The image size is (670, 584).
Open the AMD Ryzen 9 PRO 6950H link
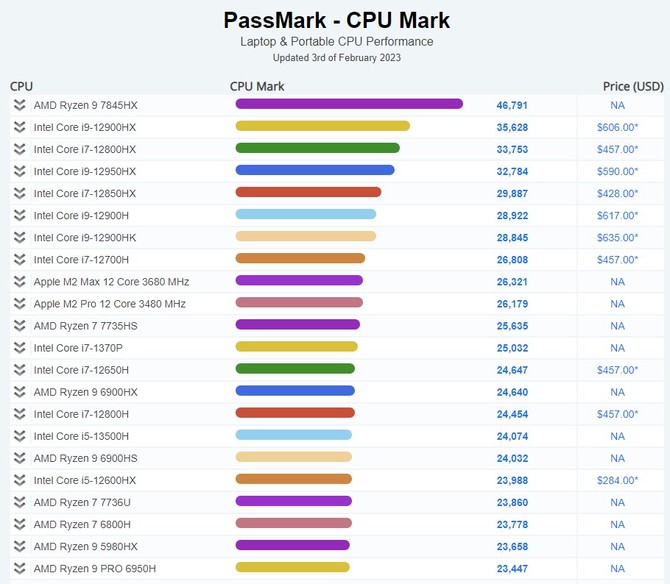[x=94, y=569]
